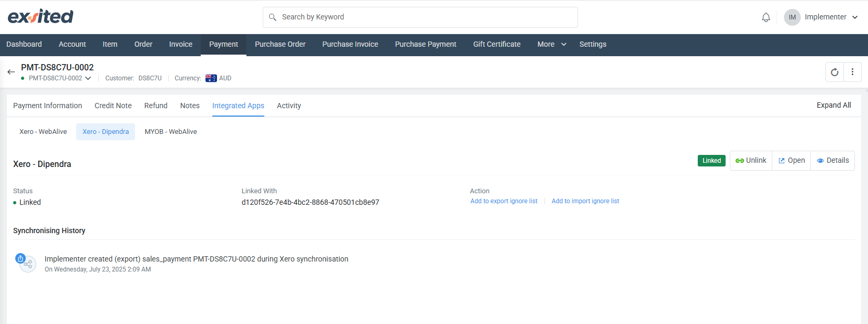Switch to the Payment Information tab

click(x=48, y=106)
